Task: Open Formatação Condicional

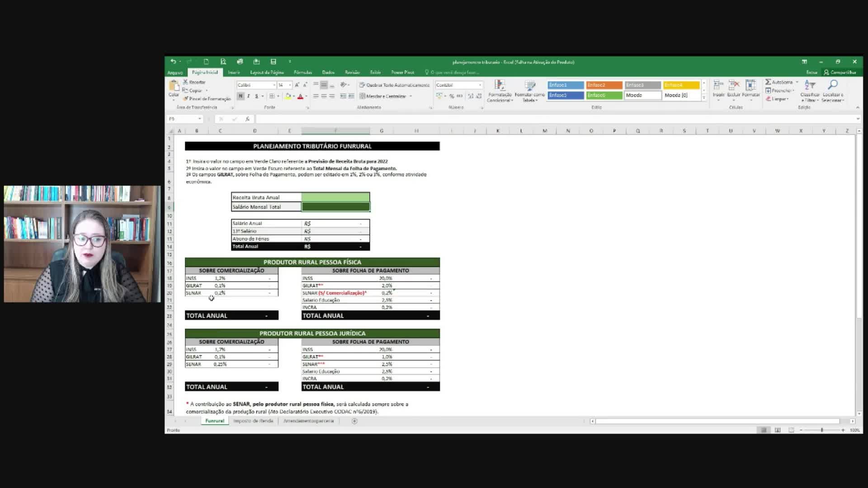Action: 500,90
